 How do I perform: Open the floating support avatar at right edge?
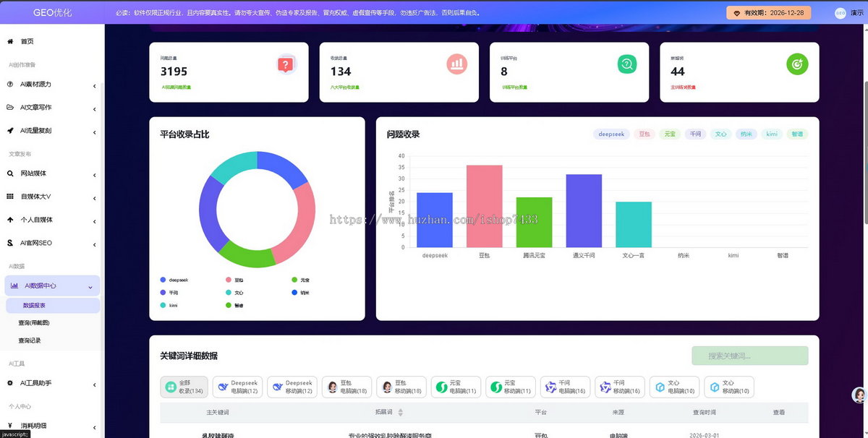click(x=859, y=395)
